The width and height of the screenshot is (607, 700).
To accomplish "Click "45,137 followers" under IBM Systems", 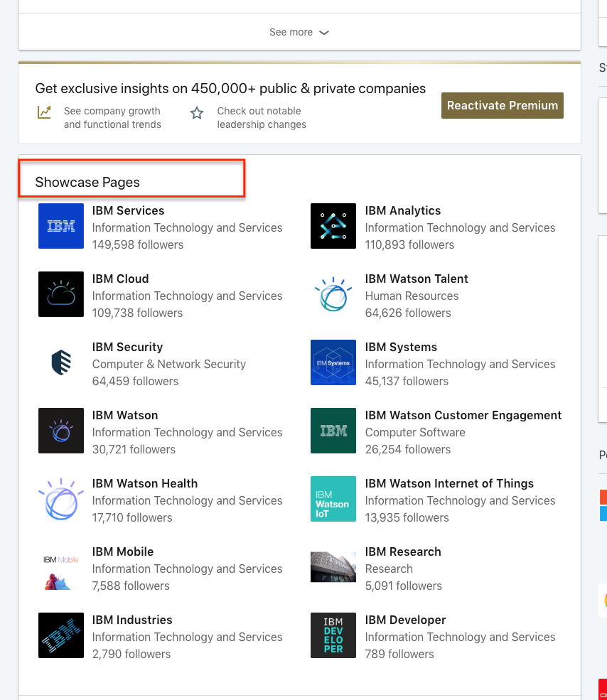I will pyautogui.click(x=407, y=382).
